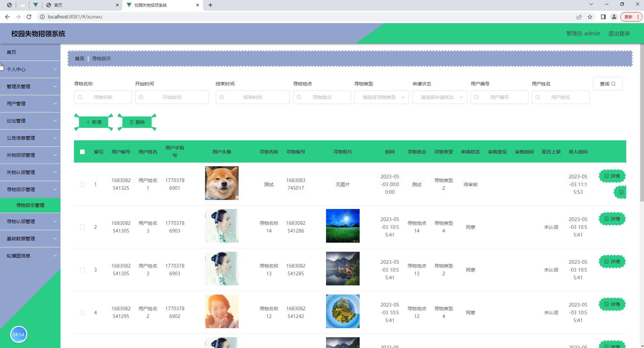Reload the page with the refresh icon
Image resolution: width=644 pixels, height=348 pixels.
(29, 17)
